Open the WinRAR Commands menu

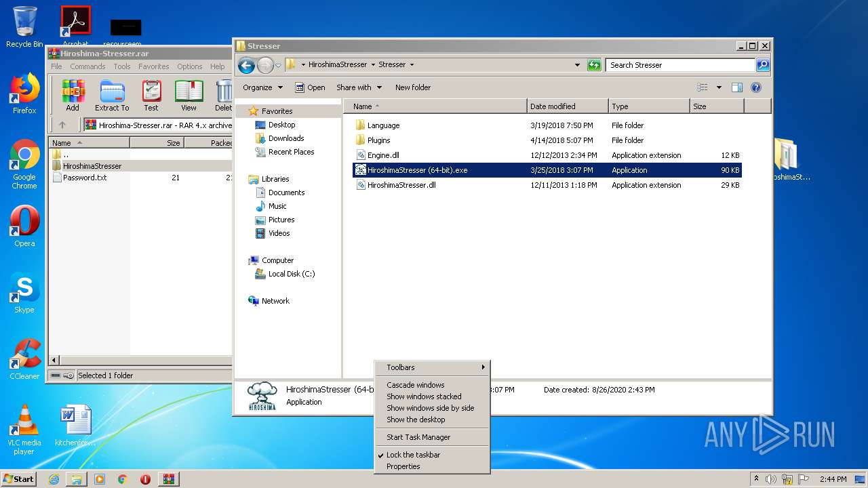(x=87, y=66)
